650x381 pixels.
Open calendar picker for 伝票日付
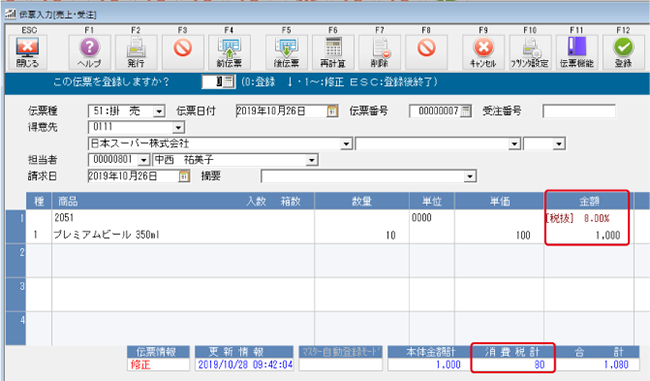[332, 111]
